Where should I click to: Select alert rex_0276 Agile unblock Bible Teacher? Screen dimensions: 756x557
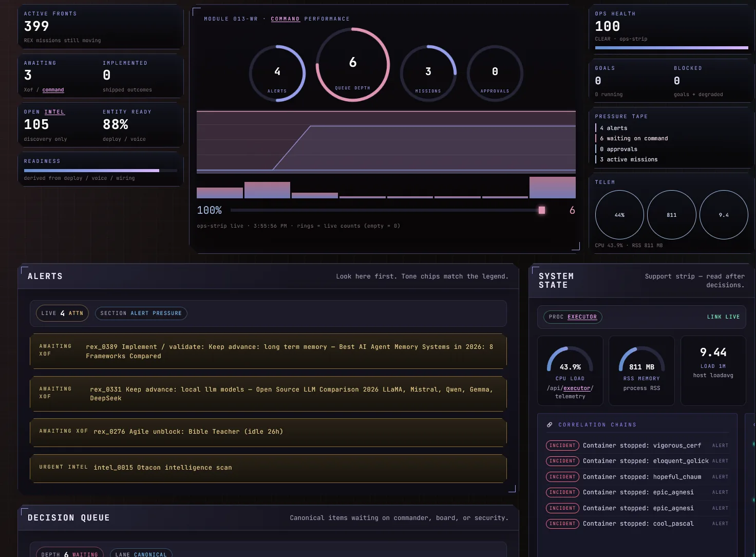pos(269,432)
